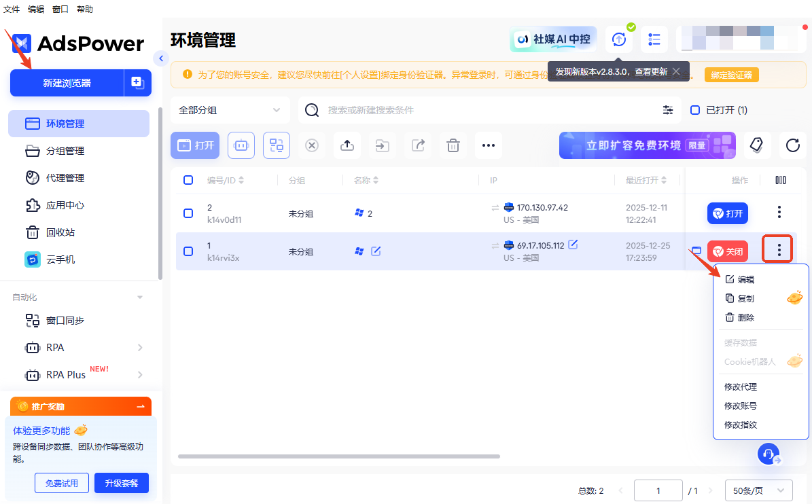This screenshot has height=504, width=812.
Task: Click the customer support headset icon
Action: 769,454
